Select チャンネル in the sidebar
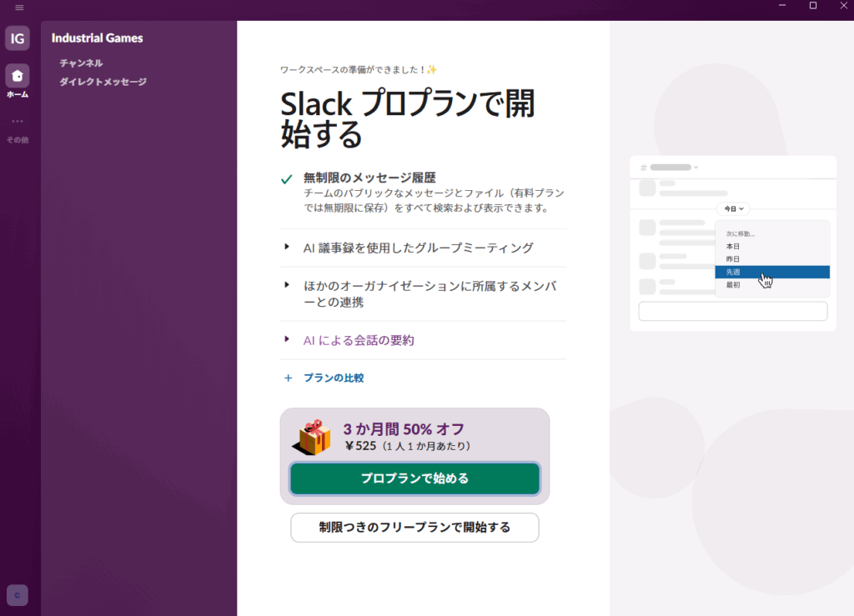 [81, 63]
